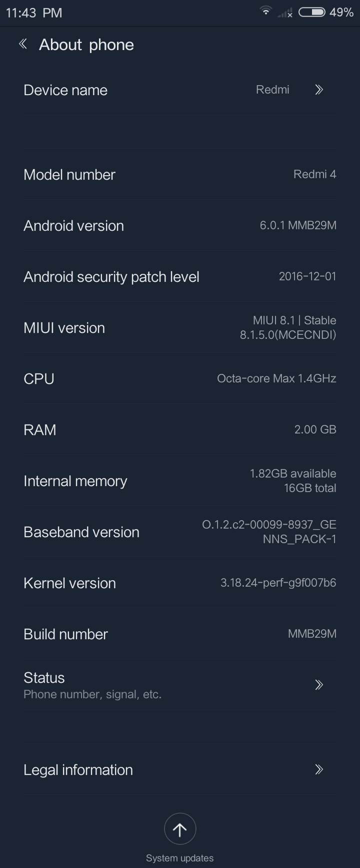Select the Model number row
Screen dimensions: 360x868
pos(180,175)
